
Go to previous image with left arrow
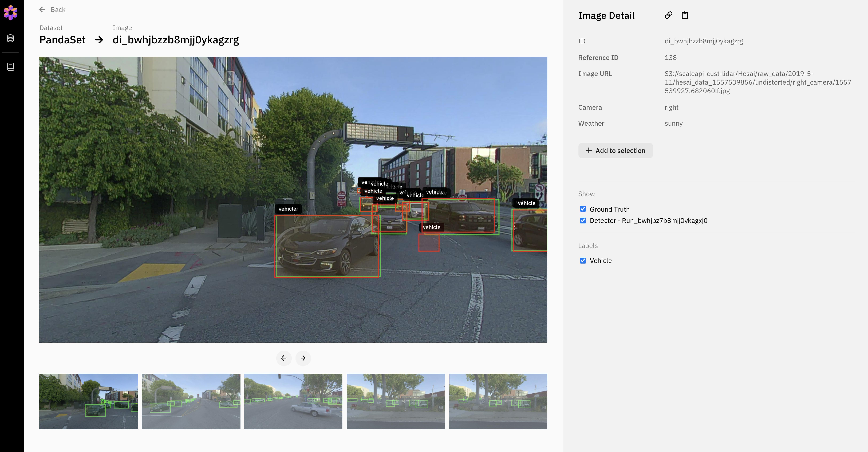click(284, 358)
